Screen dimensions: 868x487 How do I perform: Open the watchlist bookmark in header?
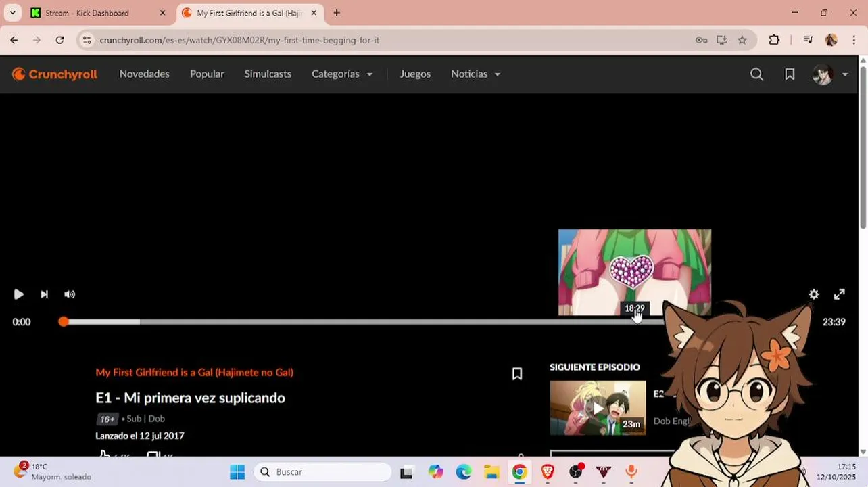790,74
